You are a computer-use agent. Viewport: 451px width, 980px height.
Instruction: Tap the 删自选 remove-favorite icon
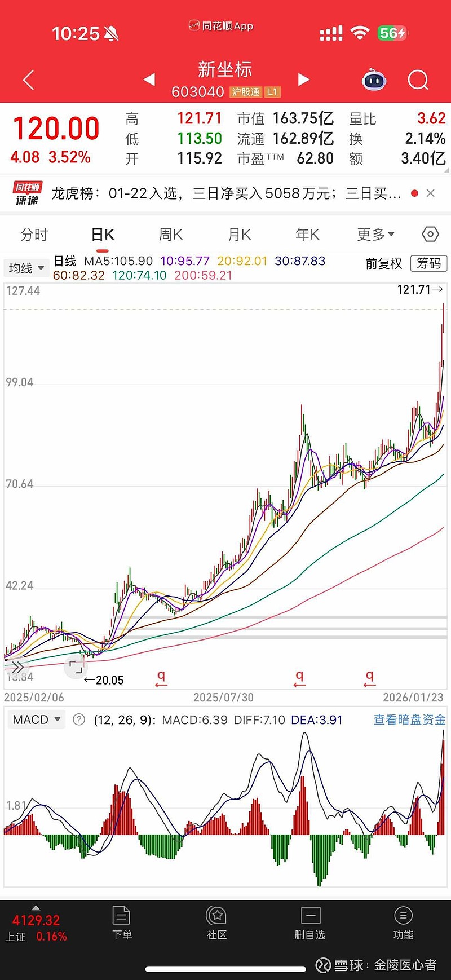(310, 923)
